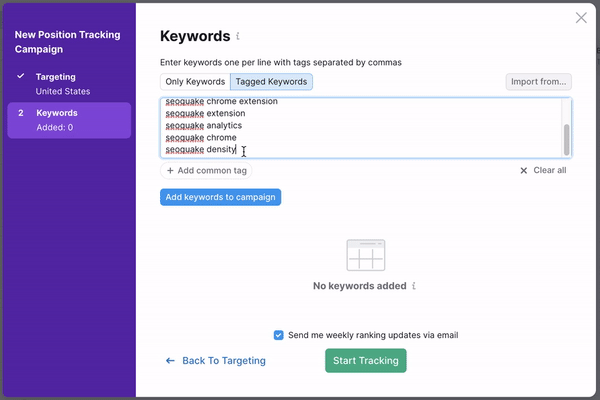Click the 'United States' text under Targeting
The height and width of the screenshot is (400, 600).
63,91
